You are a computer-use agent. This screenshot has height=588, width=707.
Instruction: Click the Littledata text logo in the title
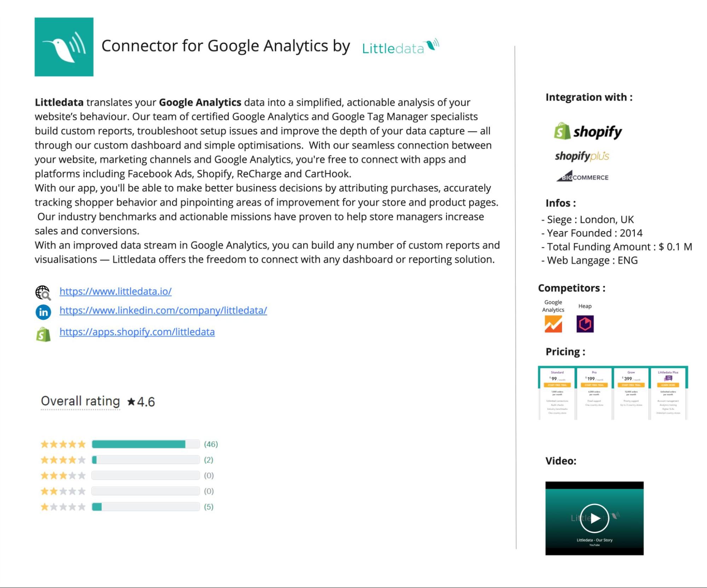400,47
